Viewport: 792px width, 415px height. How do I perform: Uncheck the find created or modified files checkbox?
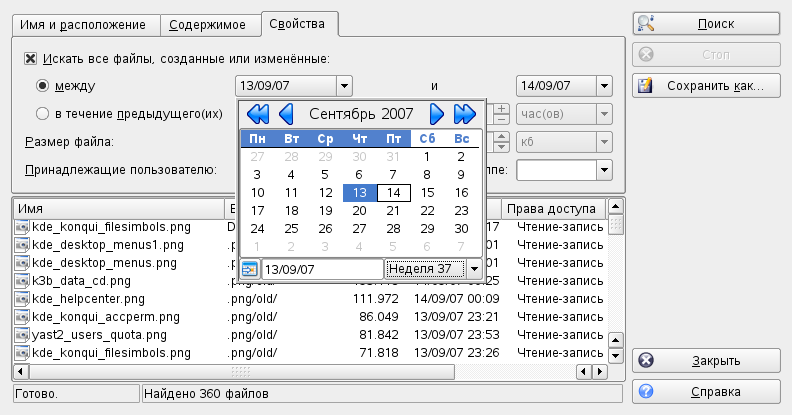tap(32, 59)
